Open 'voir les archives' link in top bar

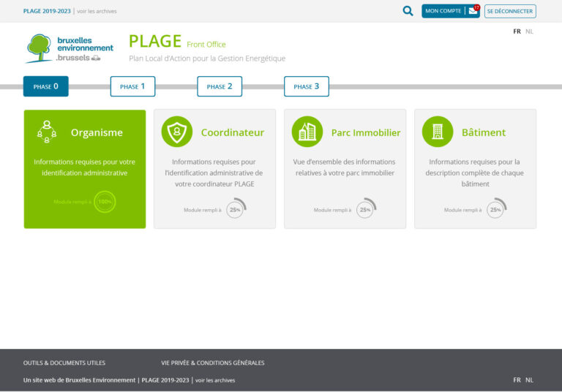pyautogui.click(x=97, y=11)
